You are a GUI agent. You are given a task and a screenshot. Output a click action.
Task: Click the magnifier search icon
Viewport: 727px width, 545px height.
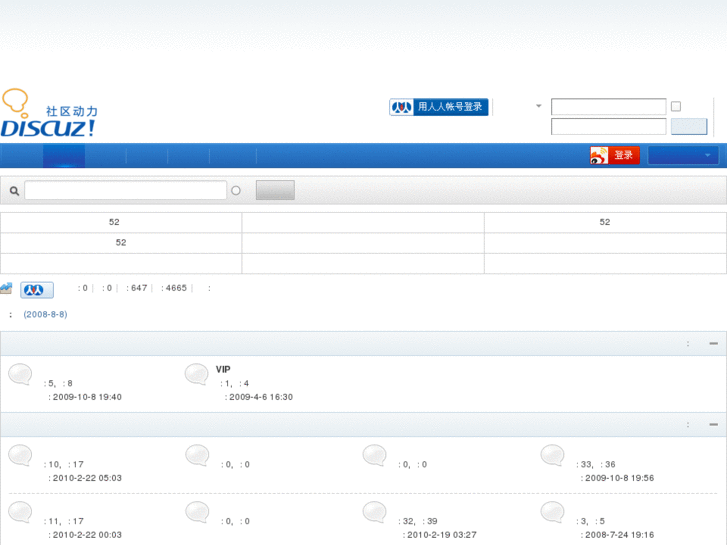(x=14, y=191)
